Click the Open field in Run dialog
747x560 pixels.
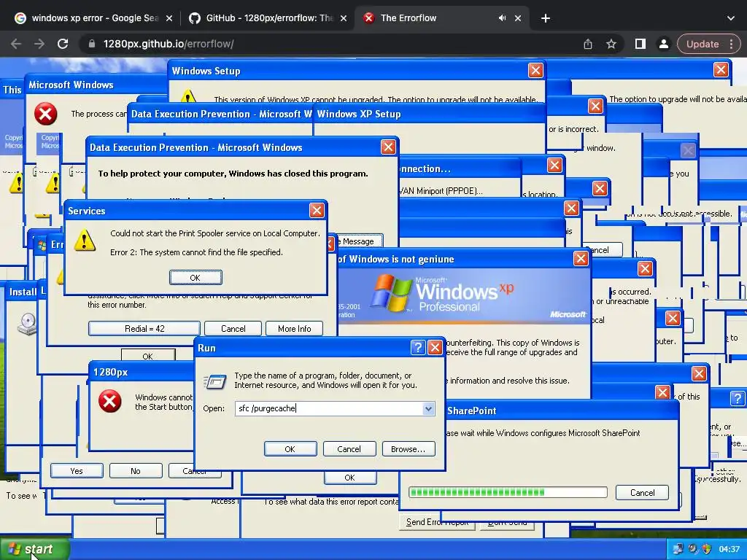328,408
